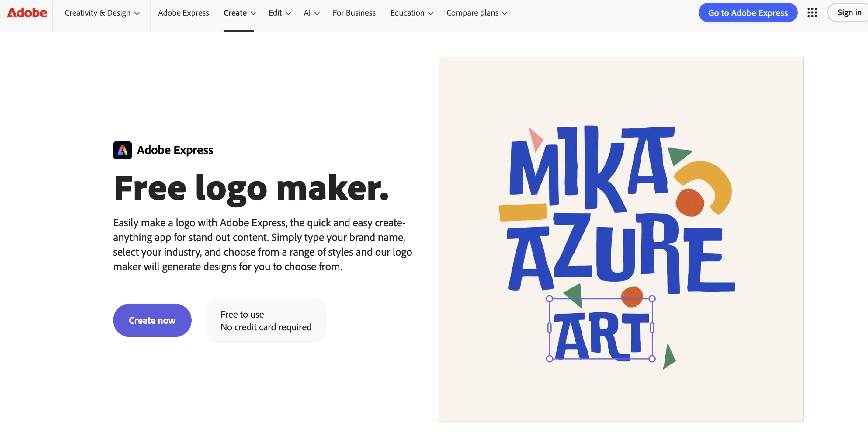
Task: Click the pink triangle above the M
Action: (535, 138)
